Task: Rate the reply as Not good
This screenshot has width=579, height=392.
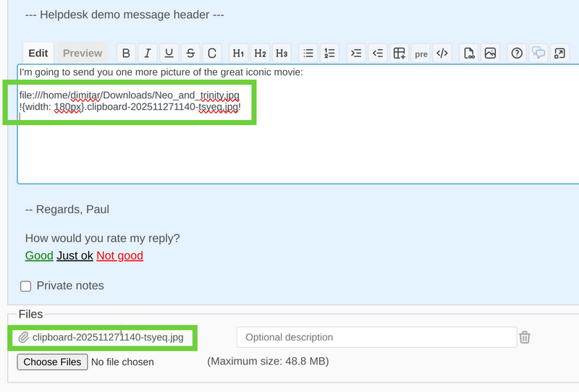Action: (x=119, y=255)
